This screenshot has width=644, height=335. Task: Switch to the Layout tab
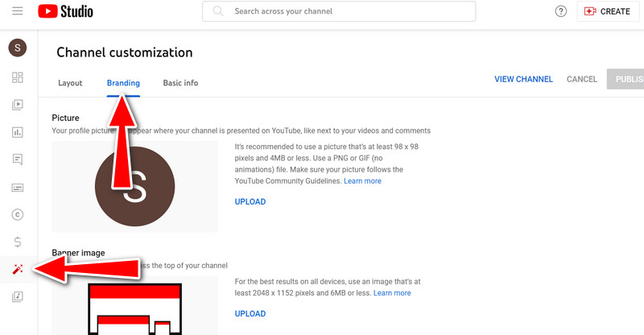click(x=70, y=83)
